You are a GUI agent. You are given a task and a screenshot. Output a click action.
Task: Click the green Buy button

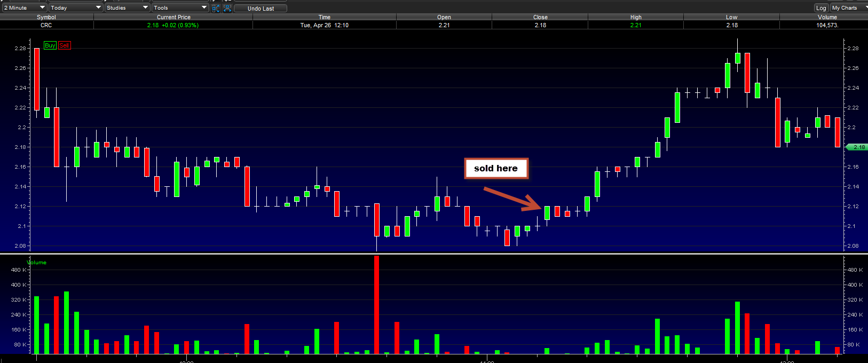50,45
